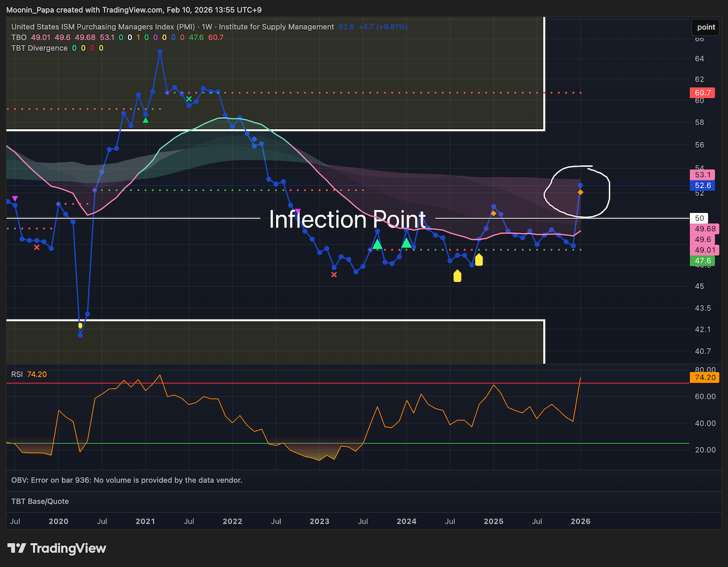Viewport: 728px width, 567px height.
Task: Click the "42.1" price scale tick
Action: point(703,329)
